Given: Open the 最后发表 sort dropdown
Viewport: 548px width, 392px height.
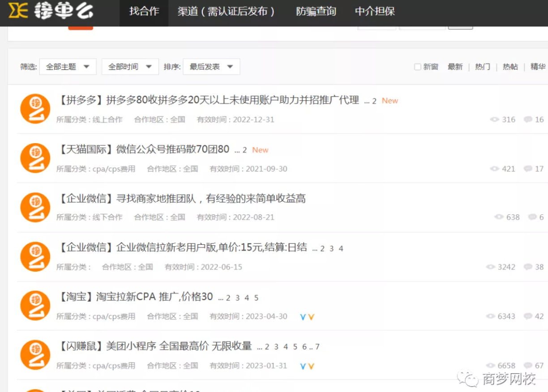Looking at the screenshot, I should tap(211, 67).
